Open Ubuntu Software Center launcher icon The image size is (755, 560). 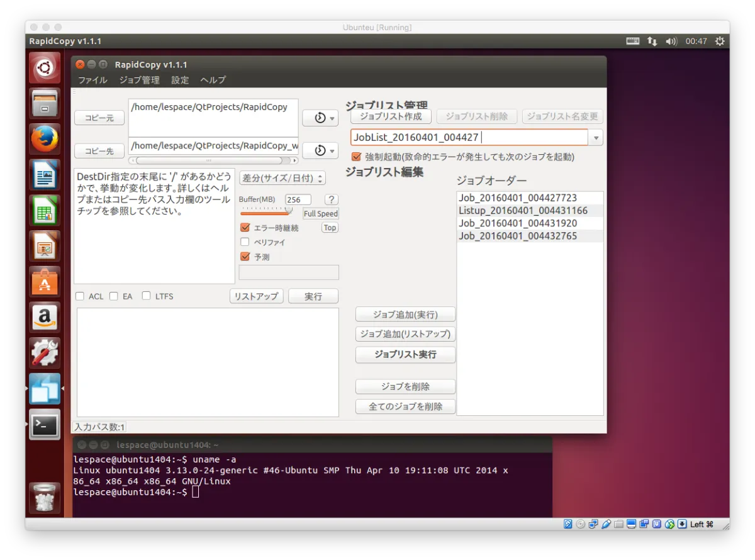click(x=44, y=282)
